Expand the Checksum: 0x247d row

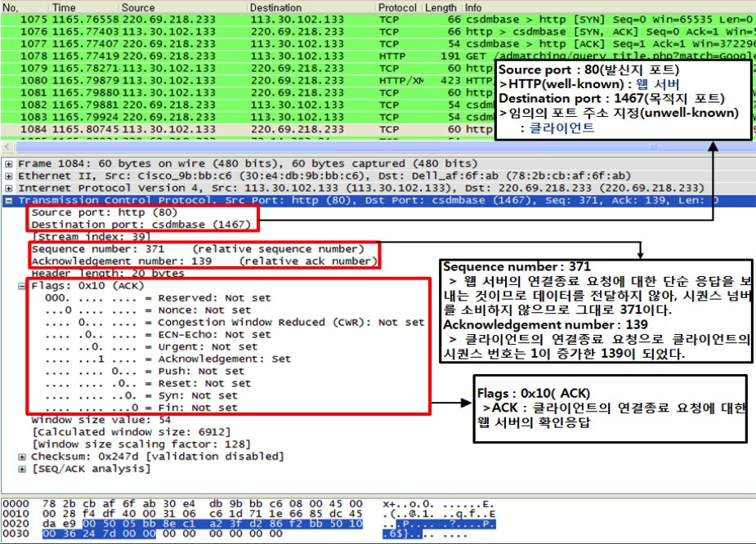22,457
